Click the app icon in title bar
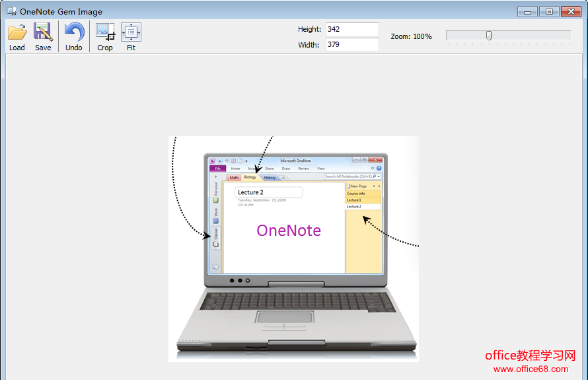 point(11,11)
